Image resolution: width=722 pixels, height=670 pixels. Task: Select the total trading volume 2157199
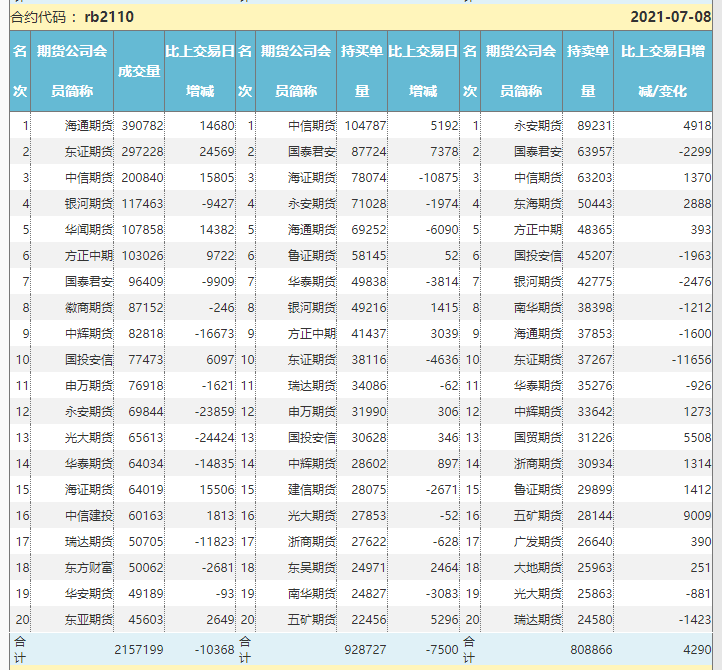pos(138,650)
